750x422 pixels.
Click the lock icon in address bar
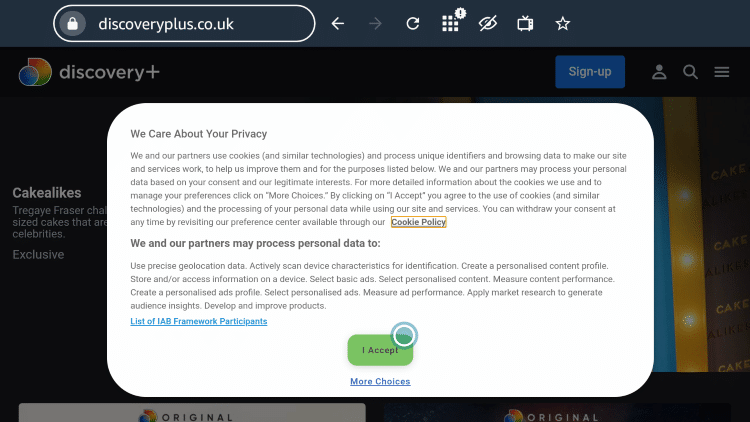[73, 23]
